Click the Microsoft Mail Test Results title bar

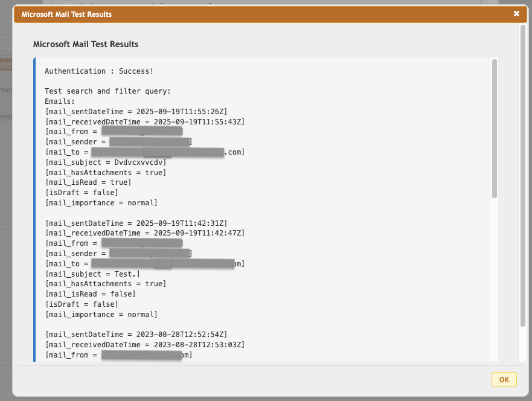coord(266,13)
